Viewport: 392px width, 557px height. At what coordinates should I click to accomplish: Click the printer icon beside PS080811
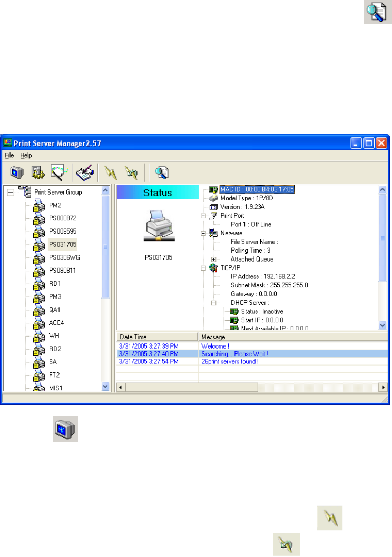coord(39,271)
